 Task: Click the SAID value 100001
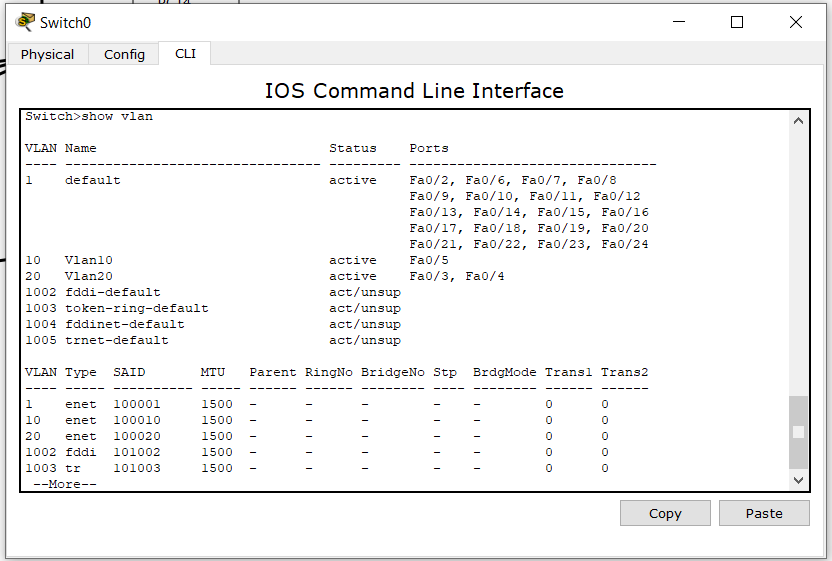click(x=137, y=404)
